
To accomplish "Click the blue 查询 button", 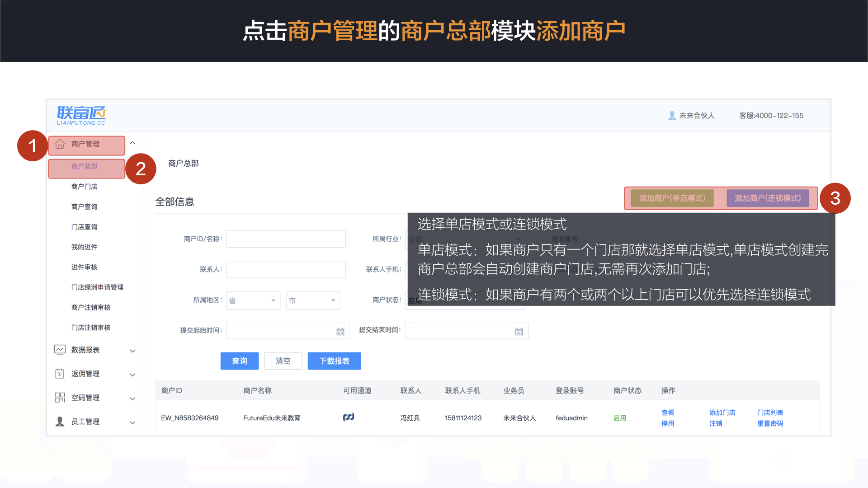I will click(x=240, y=361).
